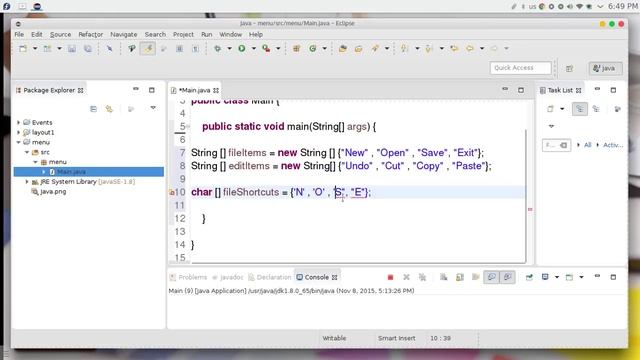The height and width of the screenshot is (360, 640).
Task: Toggle Focus on Workweek in Task List
Action: [x=617, y=109]
